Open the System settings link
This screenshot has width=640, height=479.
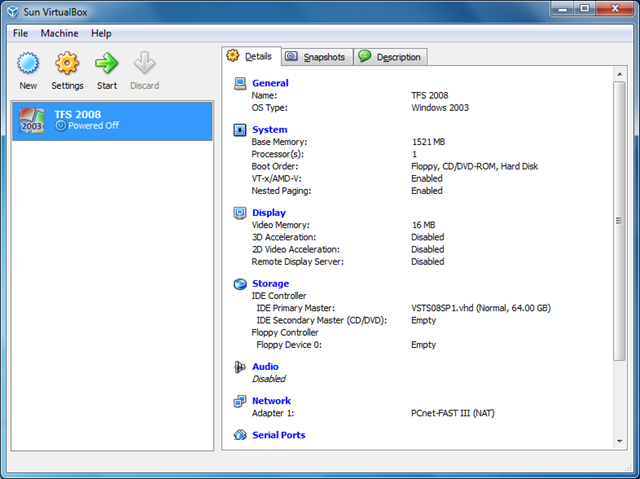pos(269,130)
